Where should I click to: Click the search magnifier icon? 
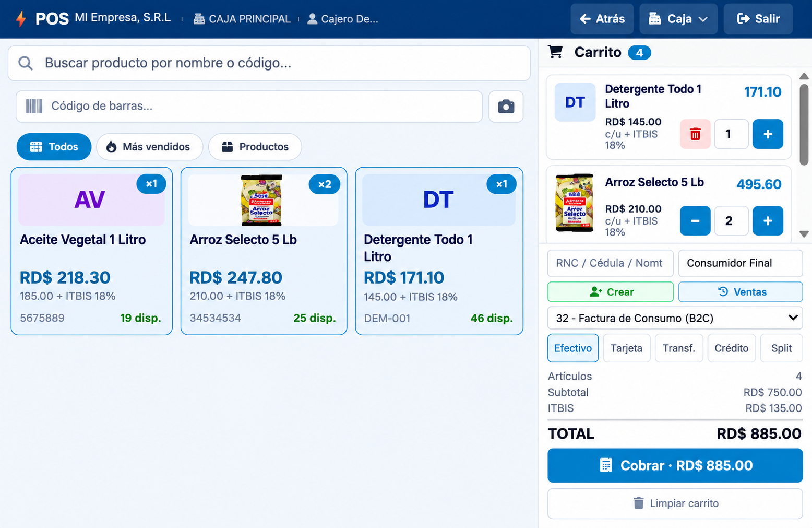(x=26, y=63)
